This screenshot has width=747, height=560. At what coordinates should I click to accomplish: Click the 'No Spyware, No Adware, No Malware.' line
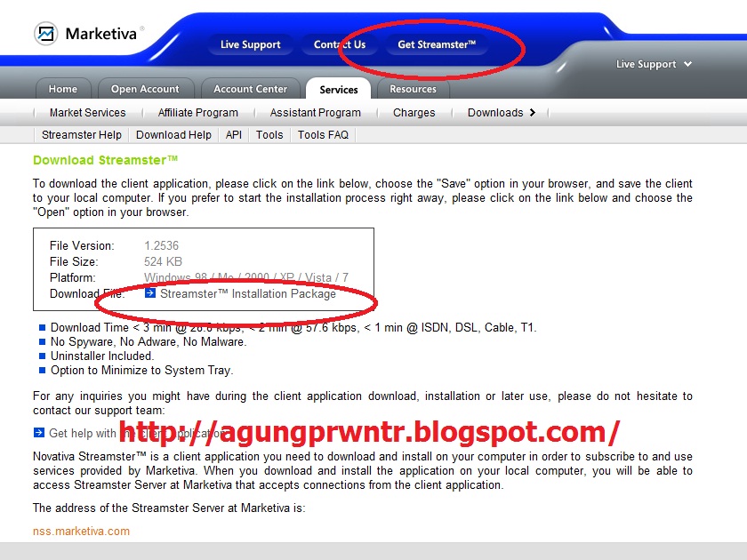149,341
